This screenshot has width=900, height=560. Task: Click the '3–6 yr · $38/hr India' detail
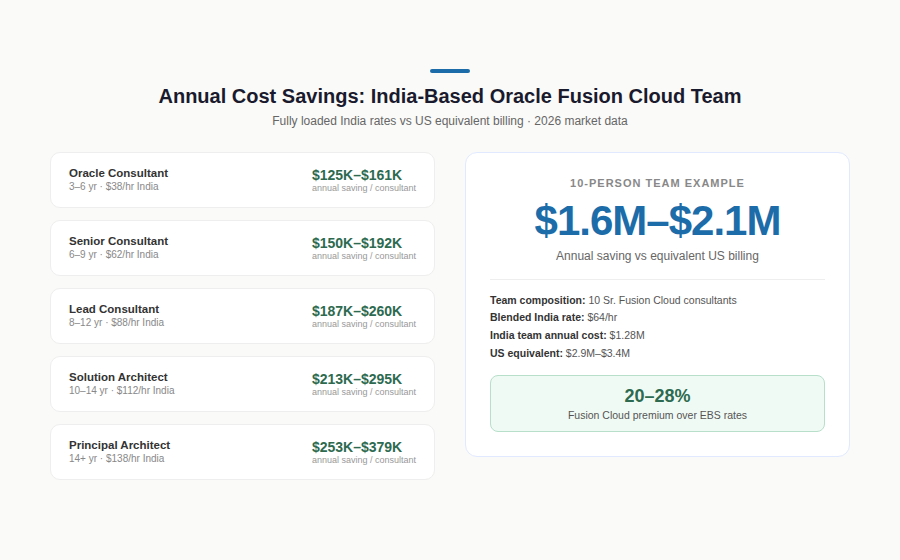114,186
